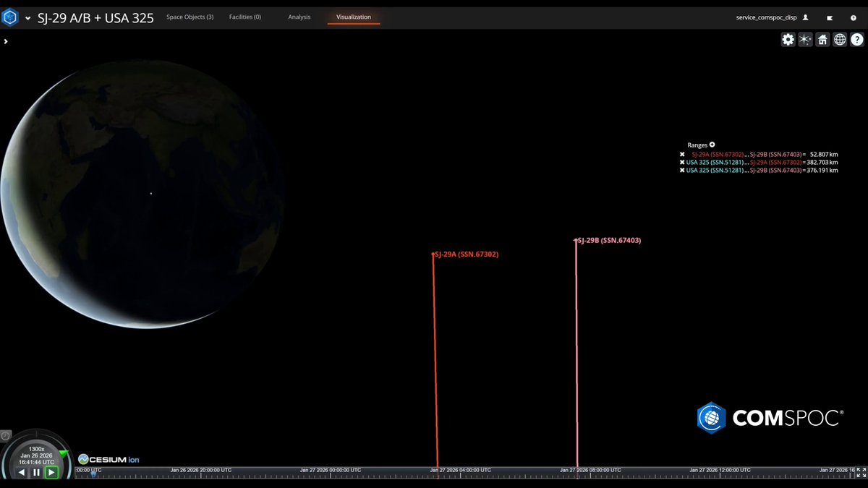The height and width of the screenshot is (488, 868).
Task: Expand the left side panel chevron
Action: [5, 41]
